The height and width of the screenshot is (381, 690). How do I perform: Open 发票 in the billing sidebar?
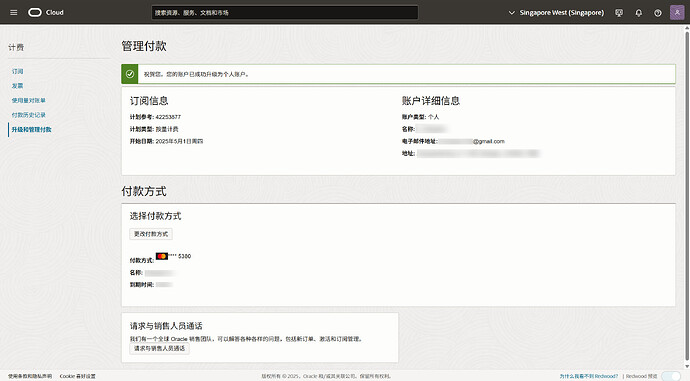click(x=18, y=86)
